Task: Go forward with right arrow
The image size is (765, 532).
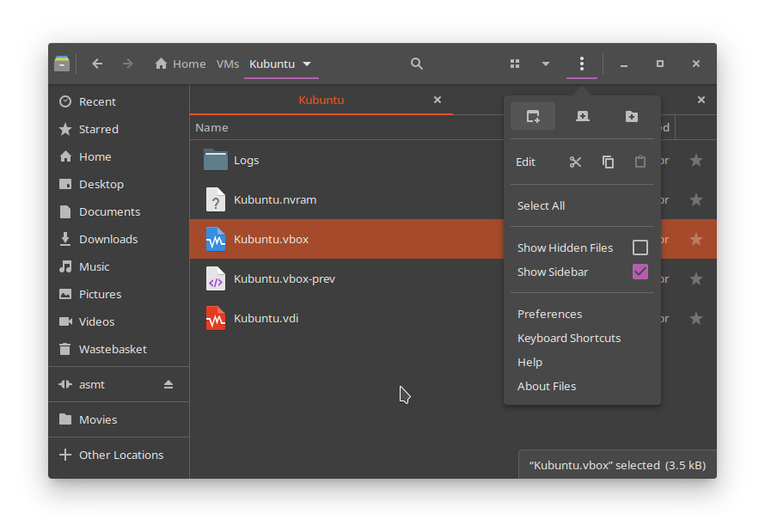Action: click(x=128, y=64)
